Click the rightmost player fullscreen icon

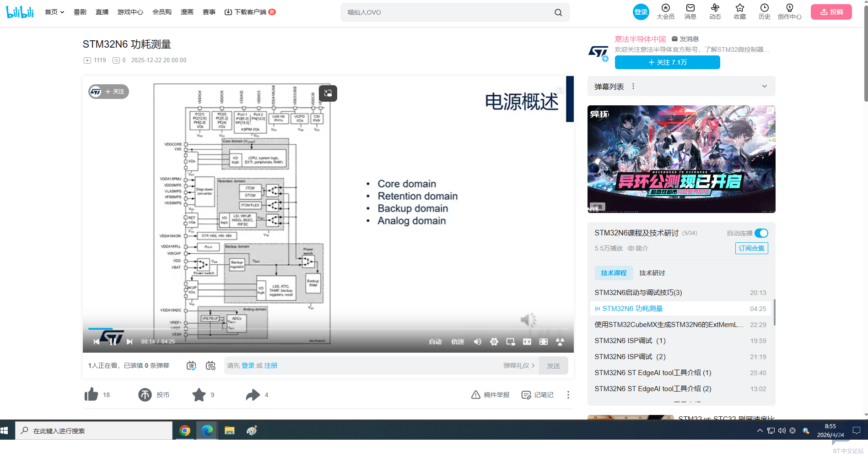point(560,342)
